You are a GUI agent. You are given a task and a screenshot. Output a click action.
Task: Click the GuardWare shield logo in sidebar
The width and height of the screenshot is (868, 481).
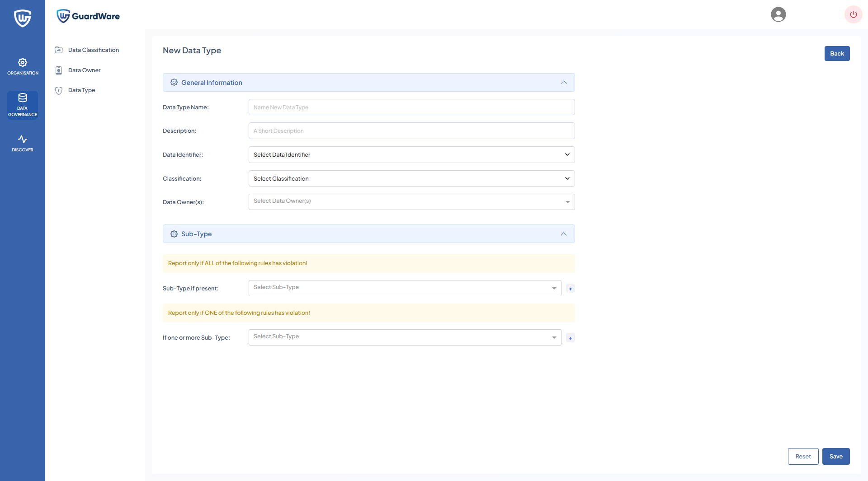click(22, 19)
